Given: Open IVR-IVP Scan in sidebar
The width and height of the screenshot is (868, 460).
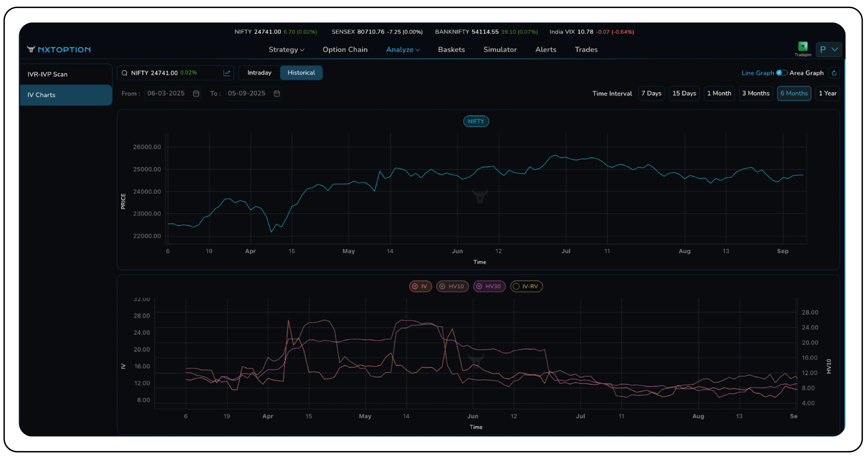Looking at the screenshot, I should [x=48, y=74].
